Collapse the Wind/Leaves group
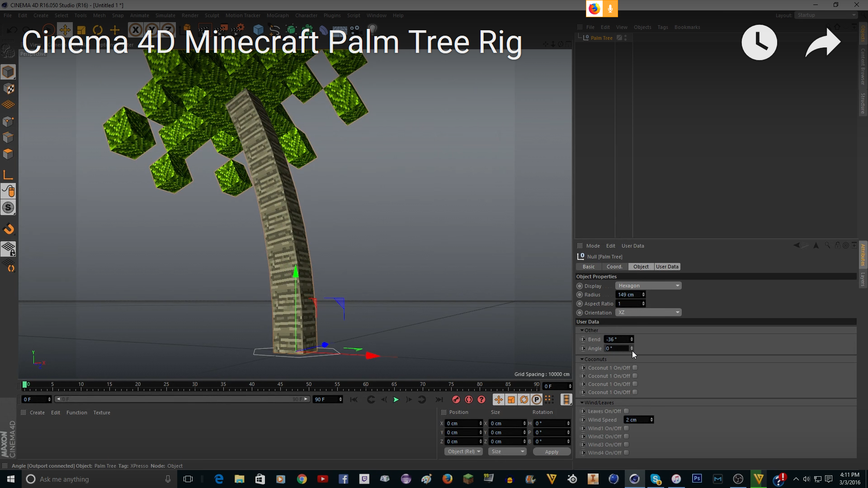This screenshot has height=488, width=868. point(582,403)
